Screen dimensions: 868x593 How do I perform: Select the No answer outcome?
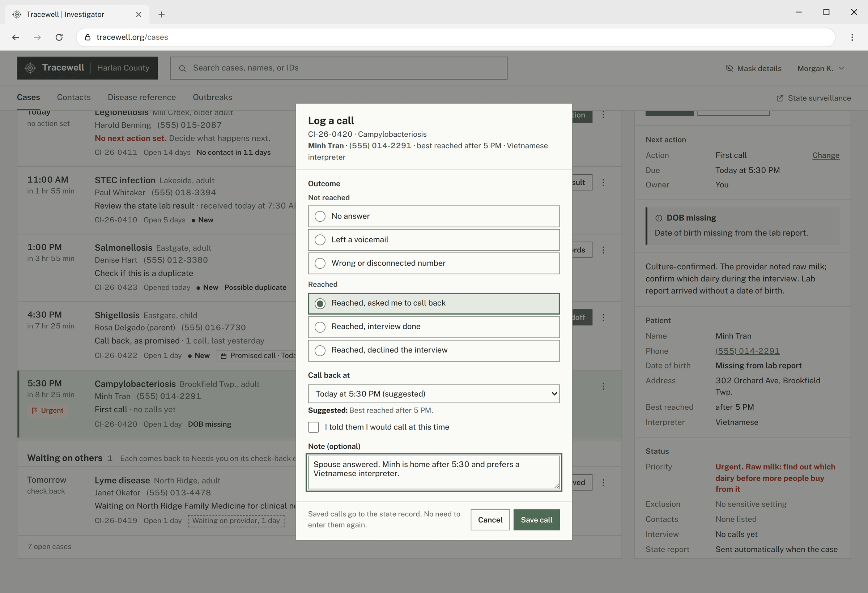tap(434, 216)
